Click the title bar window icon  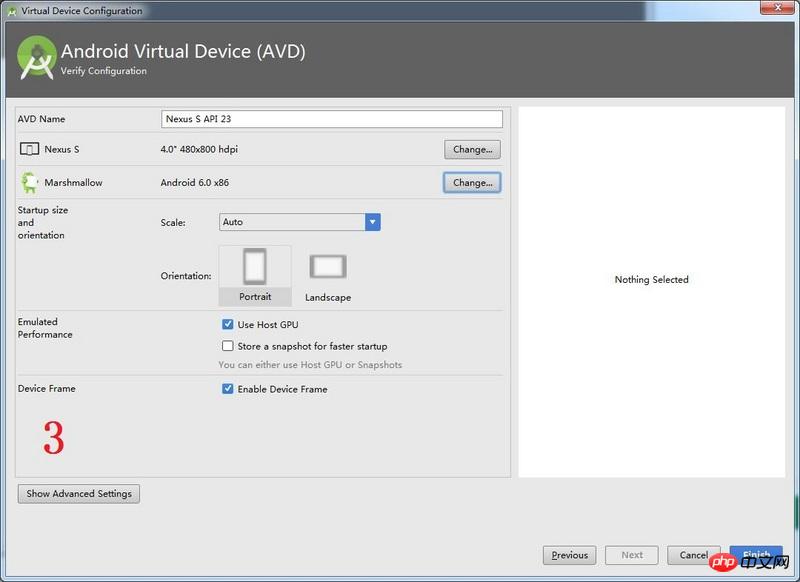tap(10, 11)
